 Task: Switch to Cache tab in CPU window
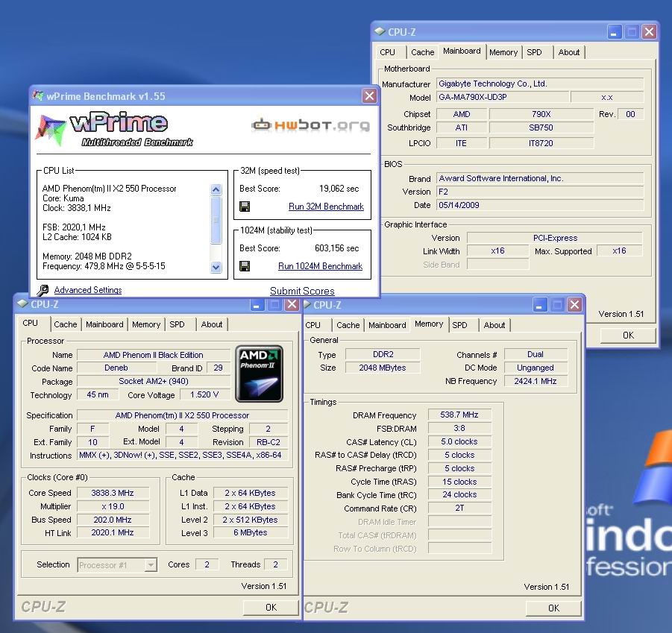pos(65,324)
